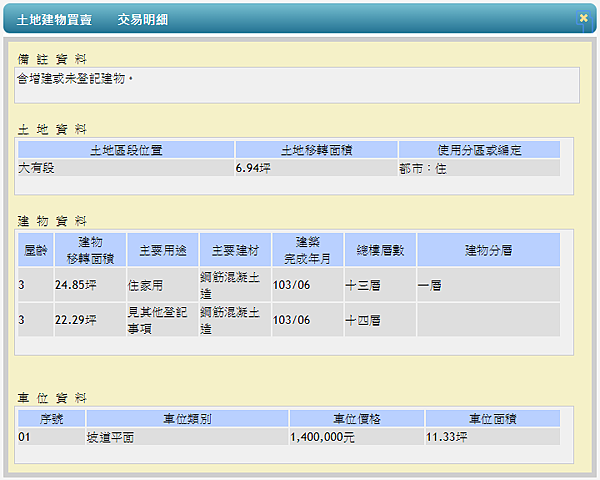Click the 備註資料 section heading
The height and width of the screenshot is (480, 600).
pos(52,59)
